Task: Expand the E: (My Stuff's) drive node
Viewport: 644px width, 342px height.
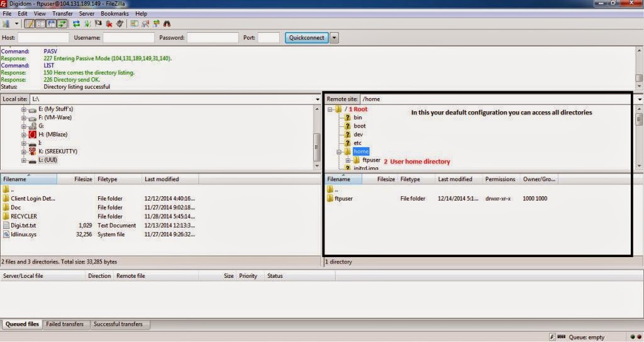Action: pos(24,109)
